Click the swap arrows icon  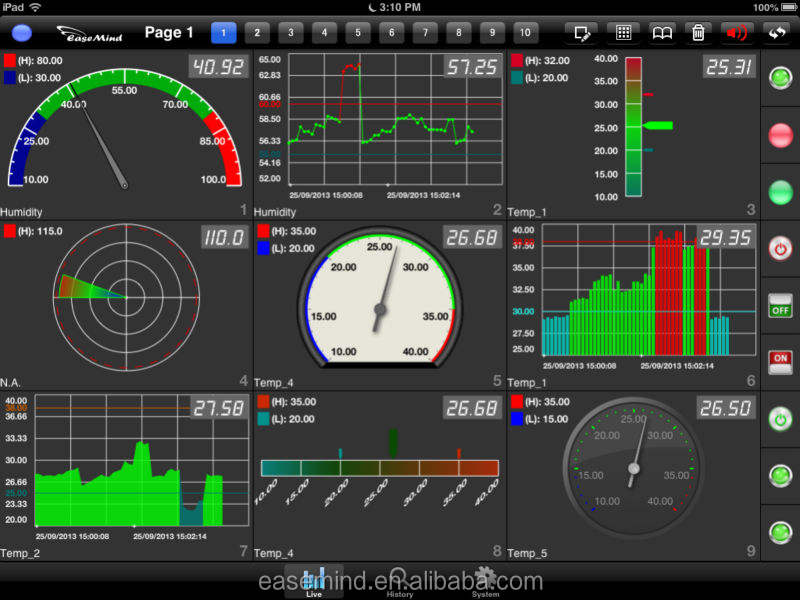tap(777, 33)
